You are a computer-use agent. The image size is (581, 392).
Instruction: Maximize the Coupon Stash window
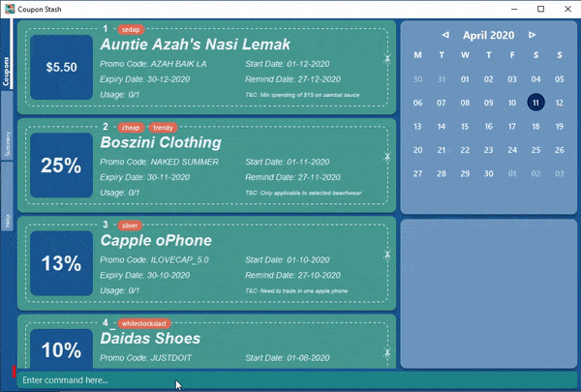(x=540, y=9)
